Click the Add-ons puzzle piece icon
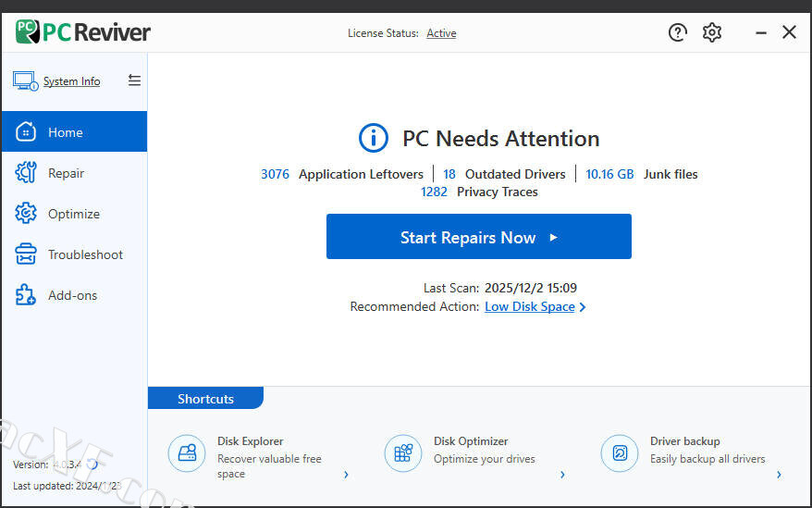812x508 pixels. (25, 295)
